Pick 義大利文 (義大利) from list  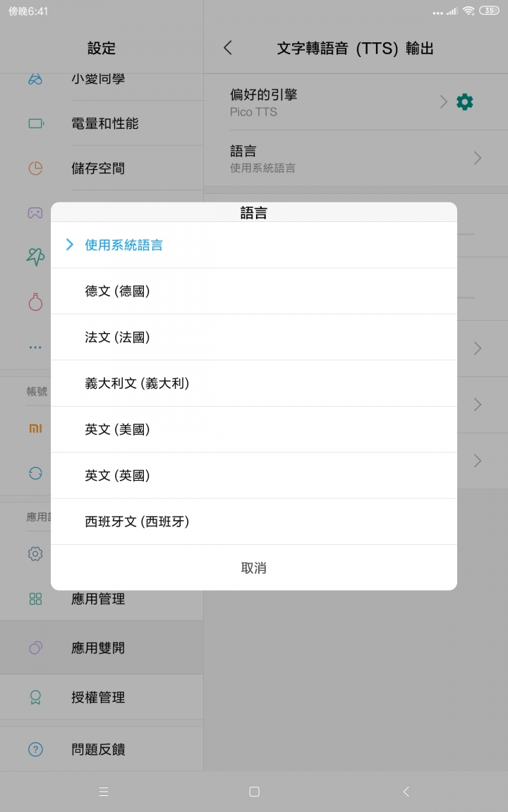click(x=254, y=383)
